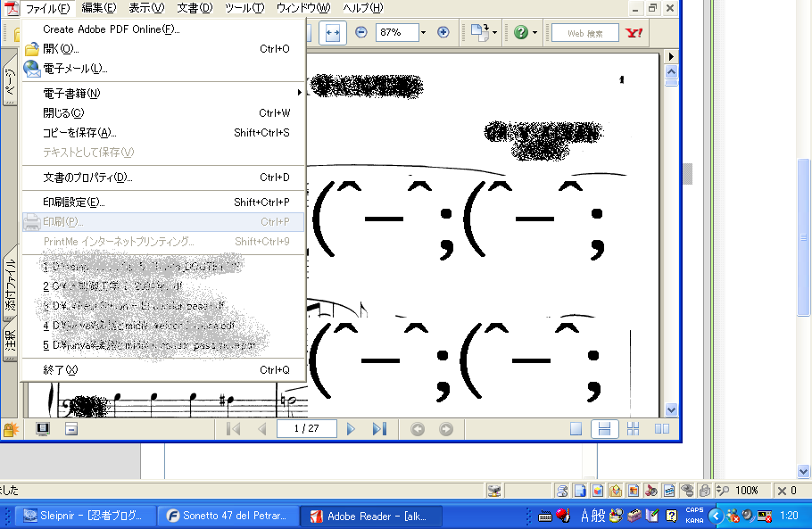
Task: Open the help icon dropdown arrow
Action: (534, 33)
